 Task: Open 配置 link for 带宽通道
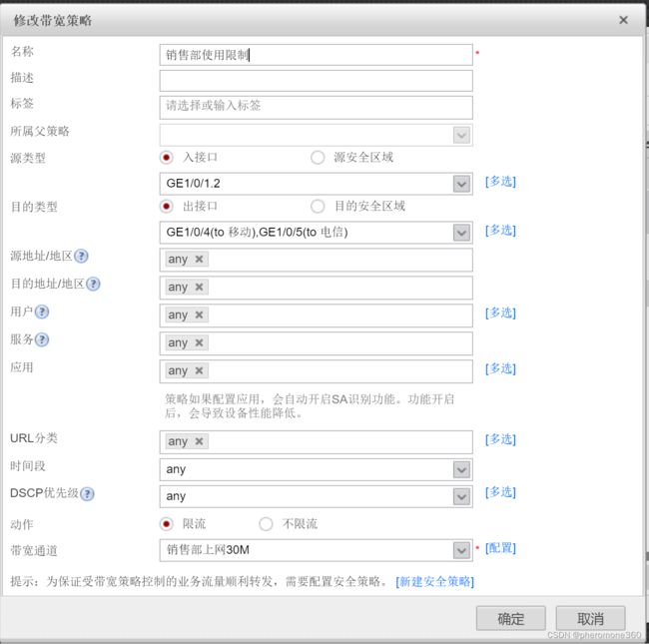click(x=500, y=548)
